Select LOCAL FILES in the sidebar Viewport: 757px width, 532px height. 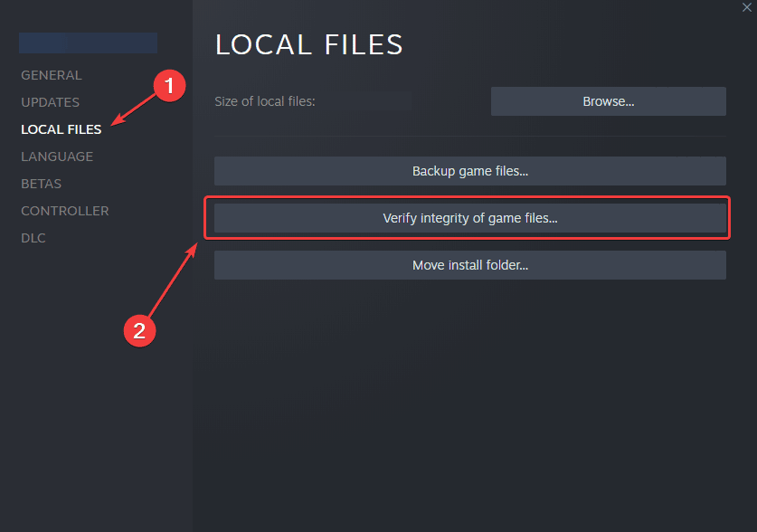pos(61,129)
